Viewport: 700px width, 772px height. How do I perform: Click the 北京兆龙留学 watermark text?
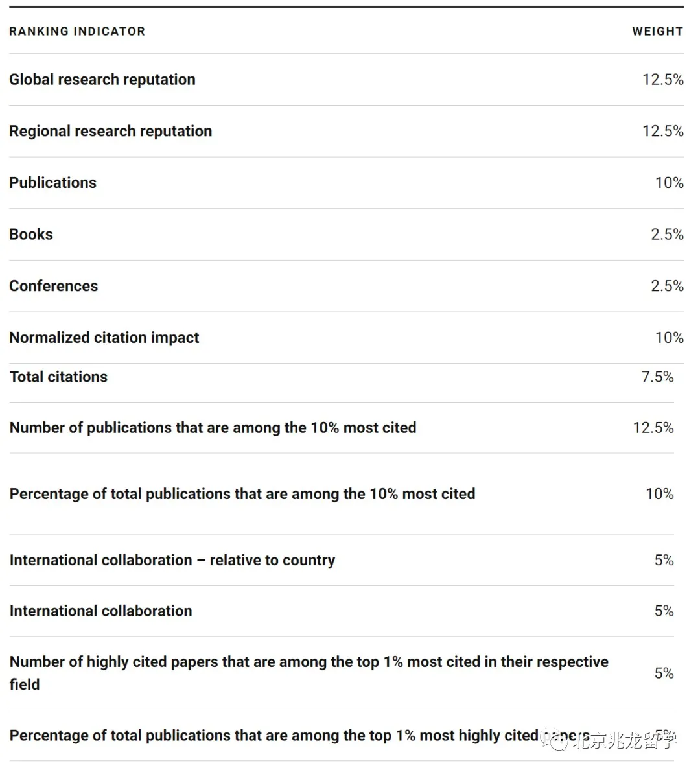tap(624, 740)
